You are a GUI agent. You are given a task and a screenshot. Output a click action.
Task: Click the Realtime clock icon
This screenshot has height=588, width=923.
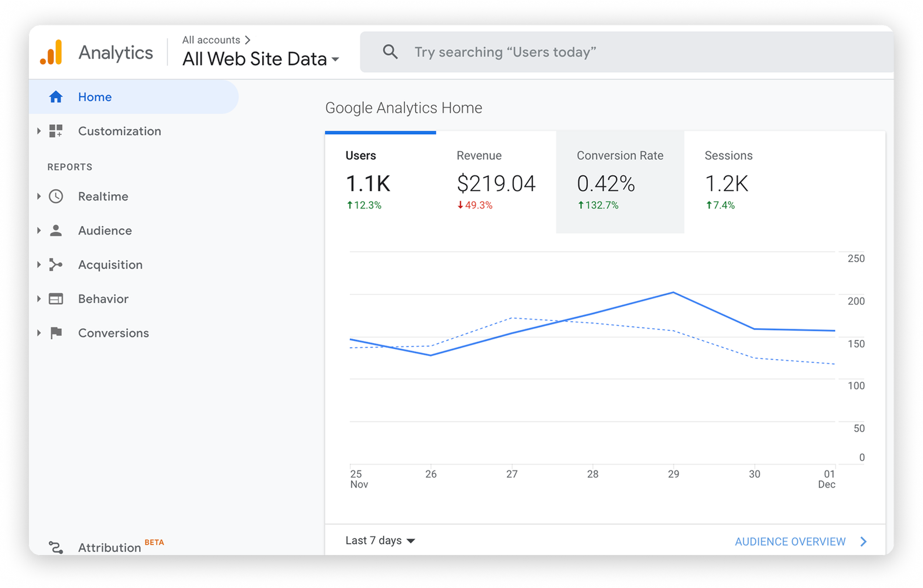pyautogui.click(x=56, y=197)
